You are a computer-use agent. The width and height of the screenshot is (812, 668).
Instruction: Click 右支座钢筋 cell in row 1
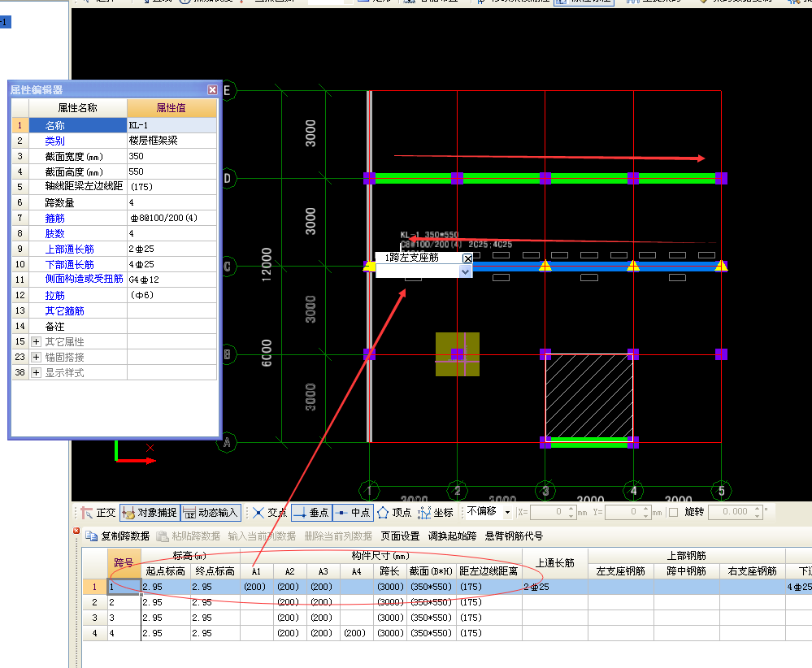752,587
